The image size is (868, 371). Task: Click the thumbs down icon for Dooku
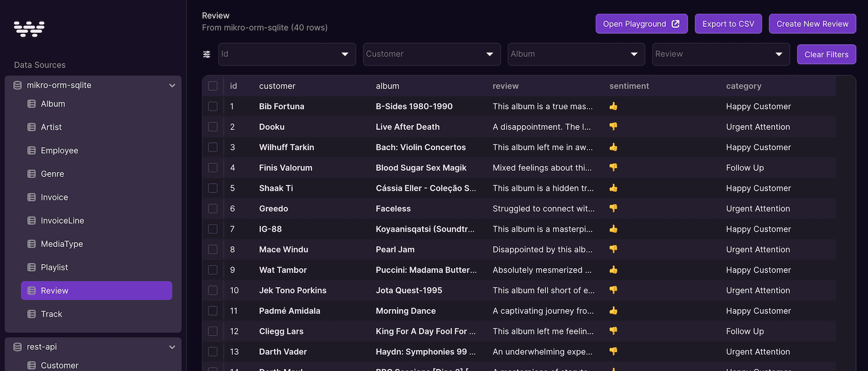click(x=614, y=127)
